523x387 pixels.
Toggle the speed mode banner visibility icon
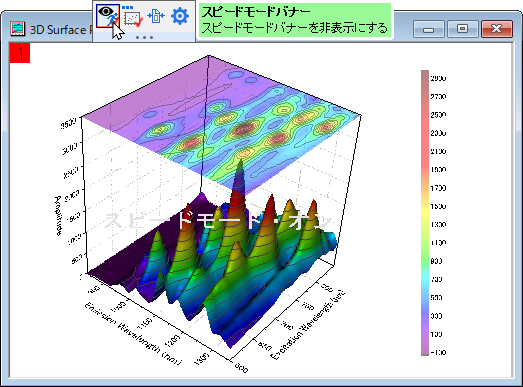pyautogui.click(x=108, y=16)
